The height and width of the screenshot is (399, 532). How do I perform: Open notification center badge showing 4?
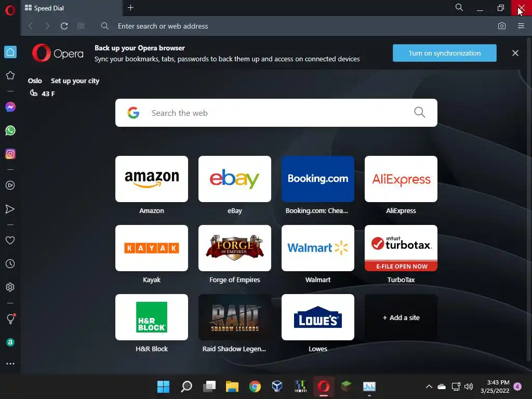point(517,387)
